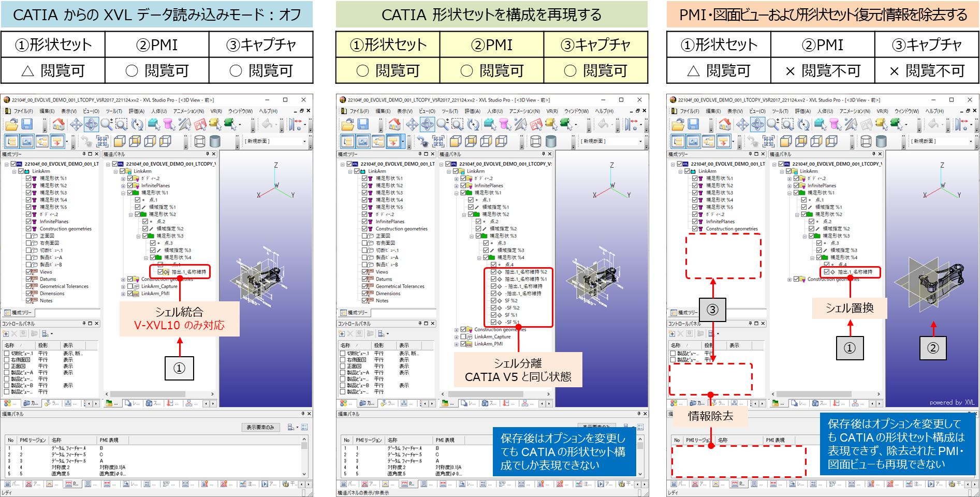980x497 pixels.
Task: Select the Zoom magnifier tool in the left window
Action: (x=106, y=124)
